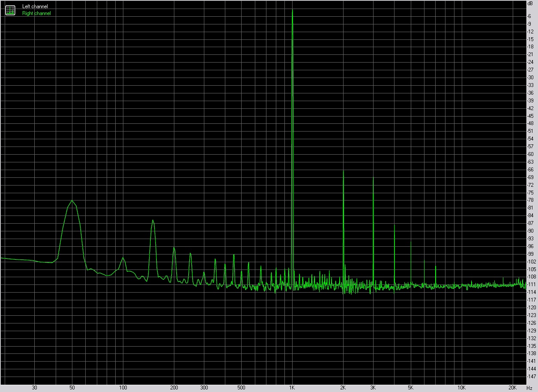Click the "dB" unit label
Viewport: 538px width, 392px height.
(530, 3)
